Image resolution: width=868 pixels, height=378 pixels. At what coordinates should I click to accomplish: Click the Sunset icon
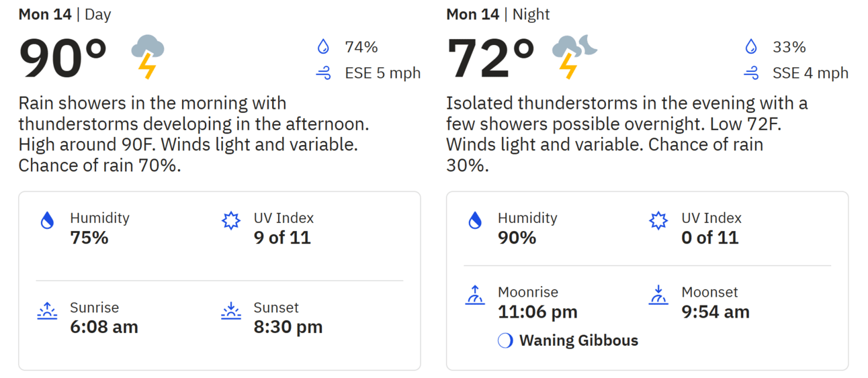point(231,310)
